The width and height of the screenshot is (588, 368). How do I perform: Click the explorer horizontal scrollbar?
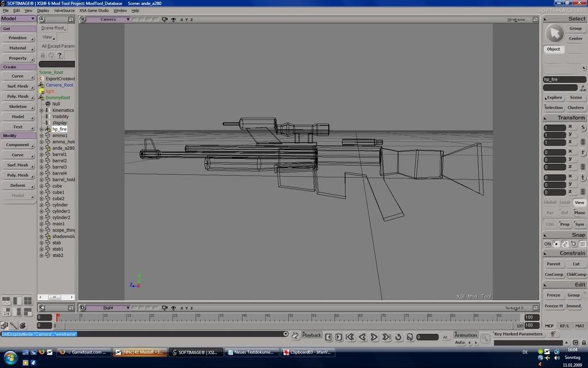56,297
